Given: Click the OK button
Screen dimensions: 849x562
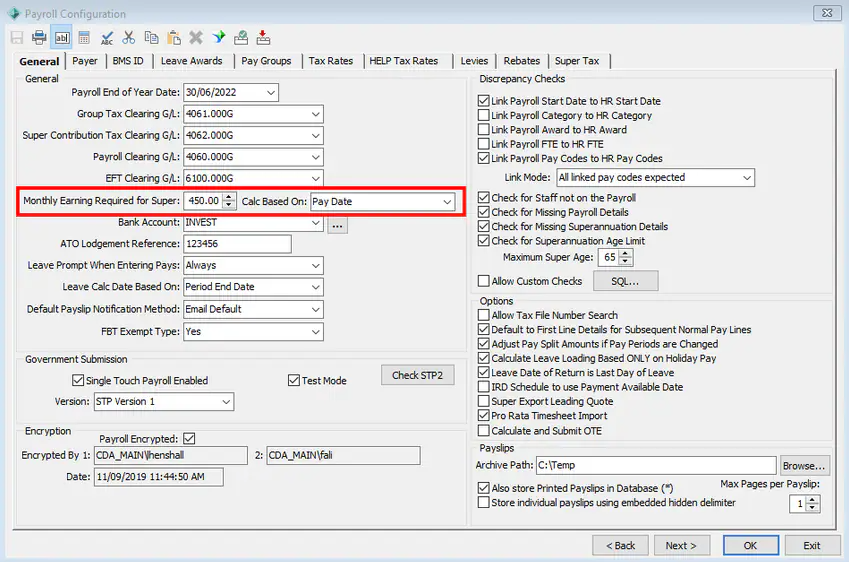Looking at the screenshot, I should [750, 545].
